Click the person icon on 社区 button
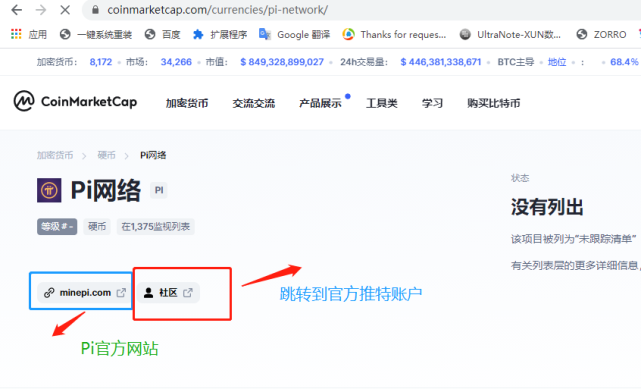 tap(148, 293)
